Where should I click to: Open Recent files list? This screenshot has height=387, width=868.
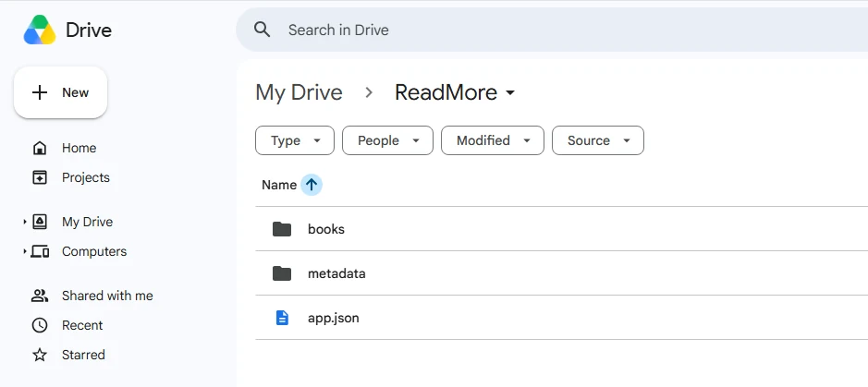tap(82, 325)
